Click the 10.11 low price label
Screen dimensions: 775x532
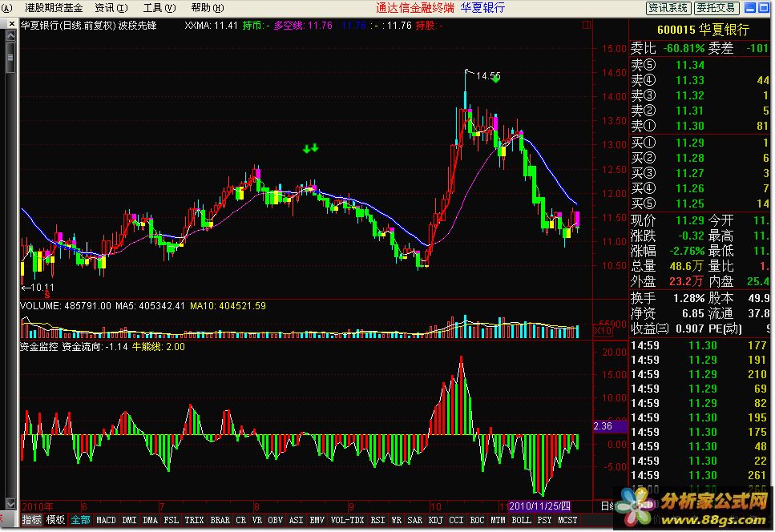(42, 288)
